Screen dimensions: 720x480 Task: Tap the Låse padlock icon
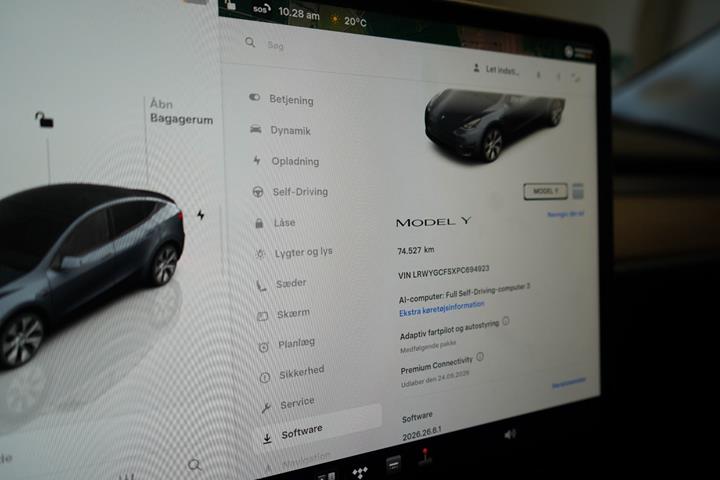coord(259,223)
